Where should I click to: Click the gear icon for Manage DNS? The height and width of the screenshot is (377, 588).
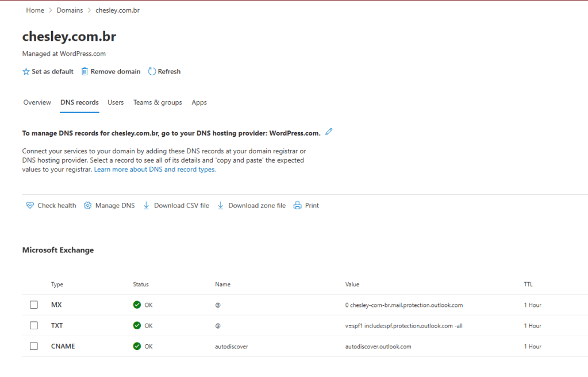pos(87,206)
